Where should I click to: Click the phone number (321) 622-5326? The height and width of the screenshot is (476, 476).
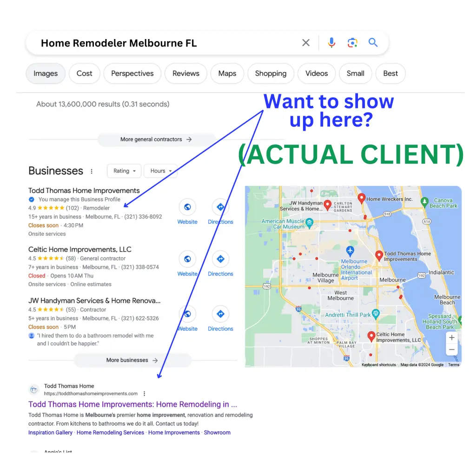pos(140,318)
